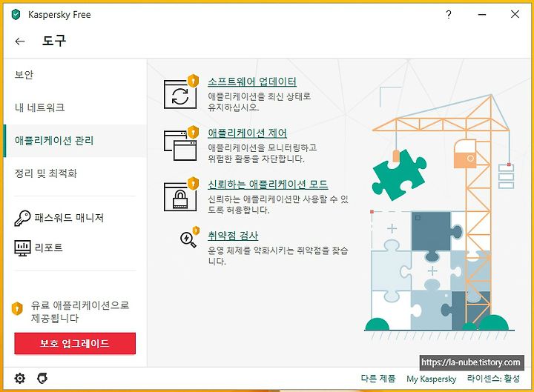534x392 pixels.
Task: Open the 애플리케이션 제어 link
Action: 247,133
